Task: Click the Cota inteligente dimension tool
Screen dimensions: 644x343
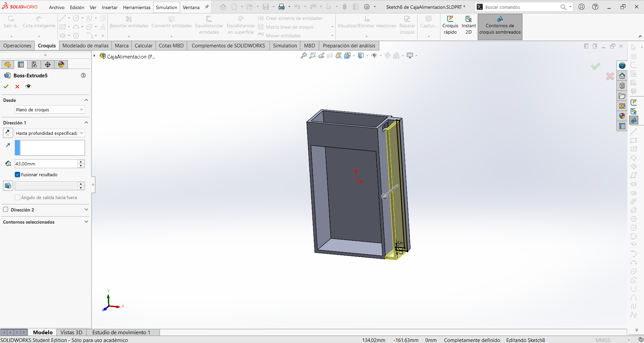Action: click(39, 23)
